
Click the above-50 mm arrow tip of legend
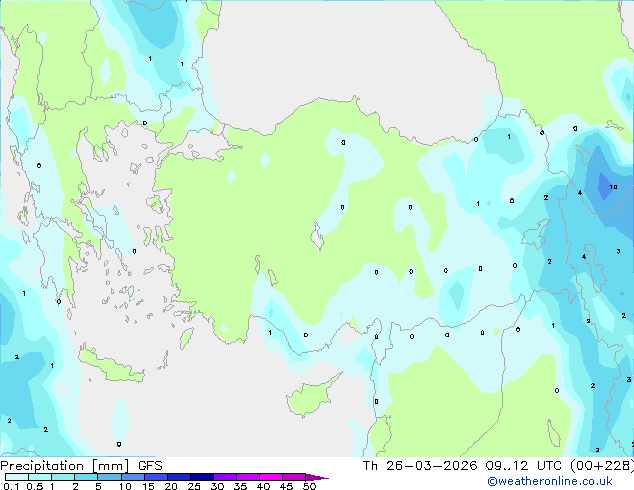click(317, 477)
